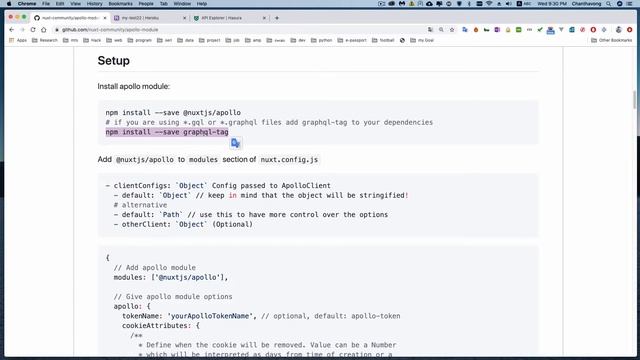
Task: Click the 'nuxt.config.js' inline code
Action: pyautogui.click(x=289, y=160)
